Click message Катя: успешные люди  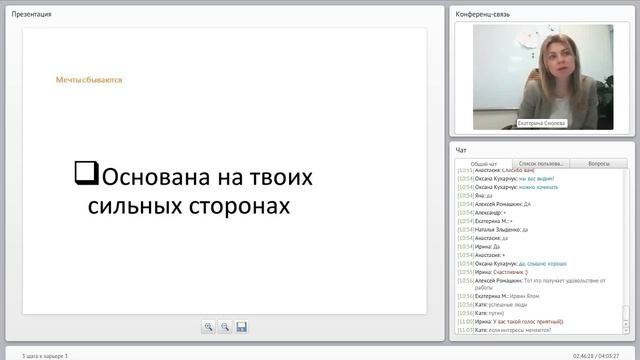(x=492, y=304)
